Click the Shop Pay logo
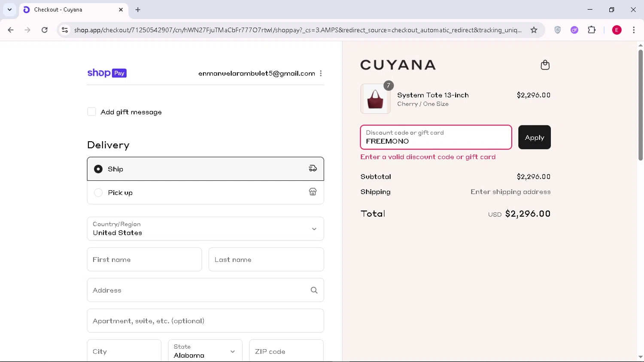Viewport: 644px width, 362px height. [107, 73]
